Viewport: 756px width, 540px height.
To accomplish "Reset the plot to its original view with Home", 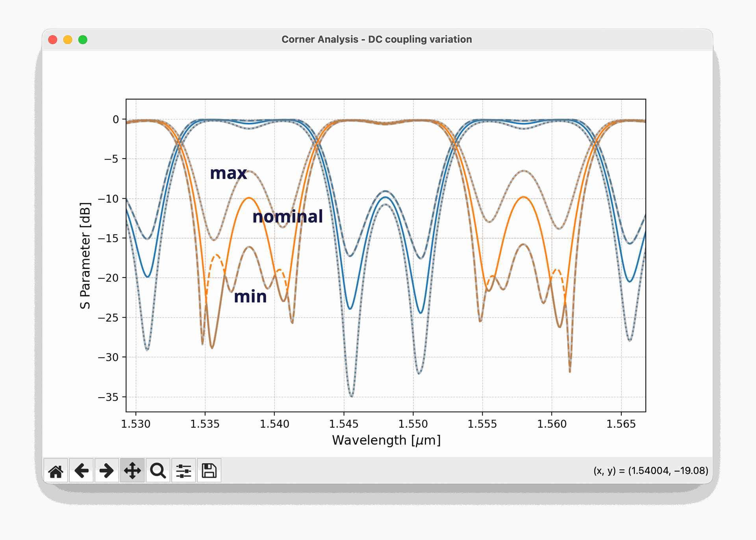I will (x=56, y=470).
